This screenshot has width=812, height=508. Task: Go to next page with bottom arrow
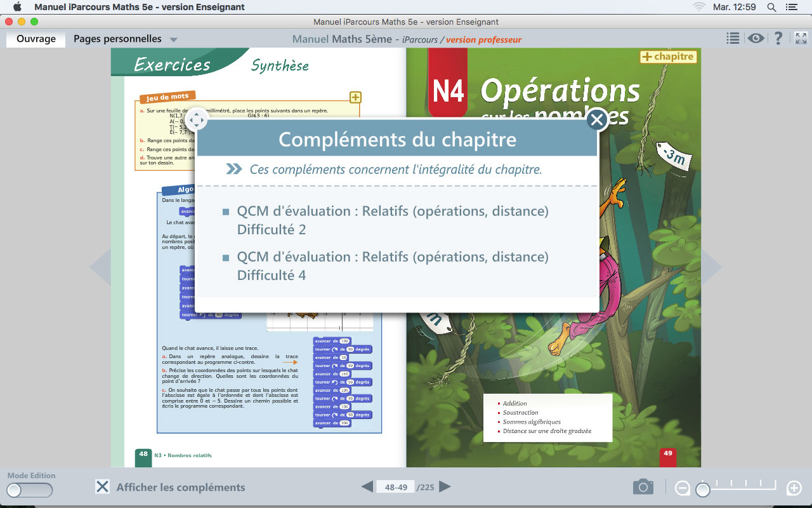tap(445, 487)
